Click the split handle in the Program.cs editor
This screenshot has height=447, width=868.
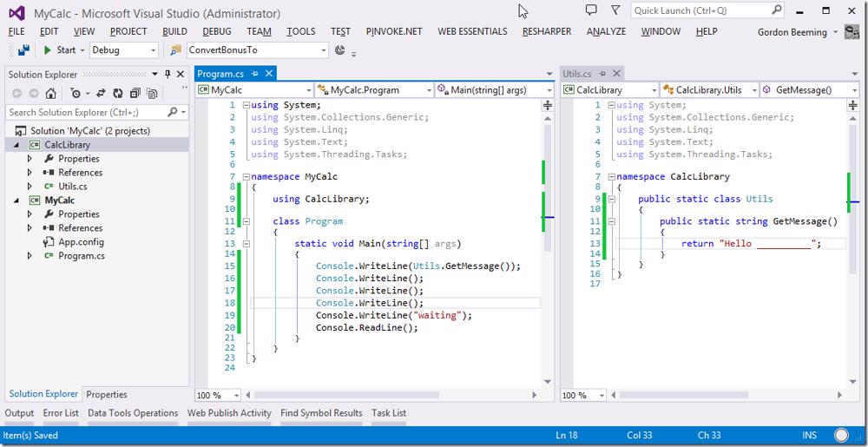point(548,105)
